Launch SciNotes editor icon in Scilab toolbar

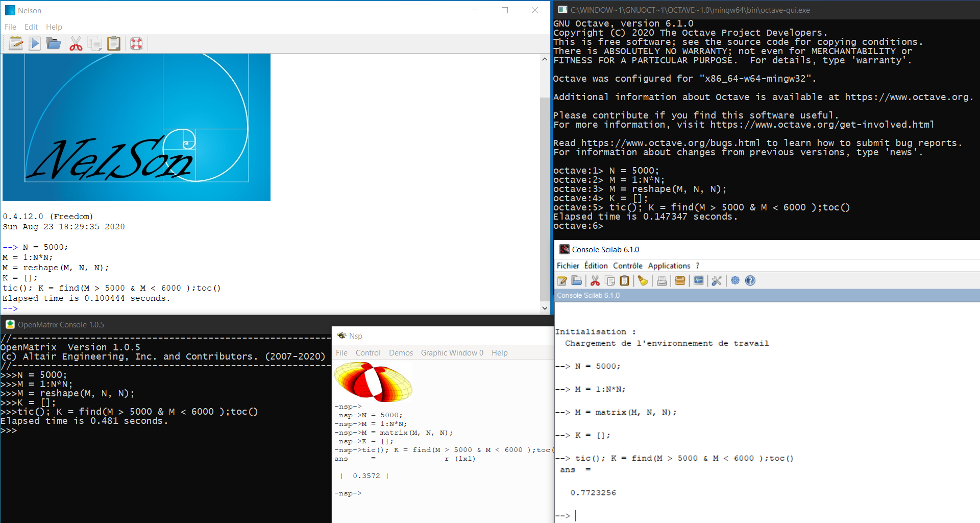point(562,280)
